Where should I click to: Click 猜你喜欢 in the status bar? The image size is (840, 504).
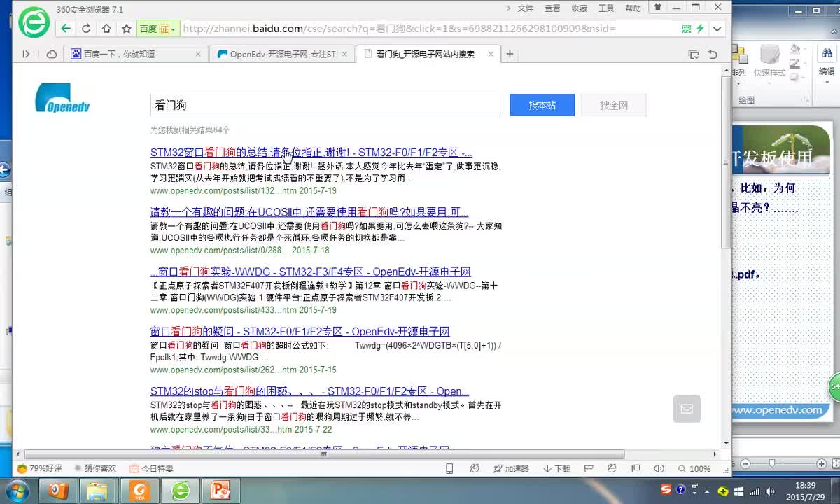click(94, 468)
